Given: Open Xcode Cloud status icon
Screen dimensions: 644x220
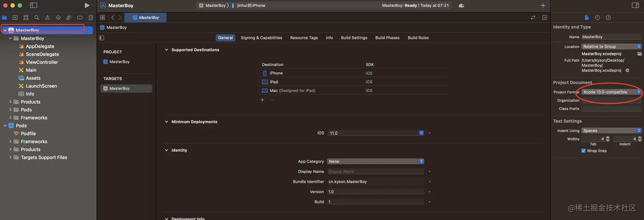Looking at the screenshot, I should (x=461, y=6).
